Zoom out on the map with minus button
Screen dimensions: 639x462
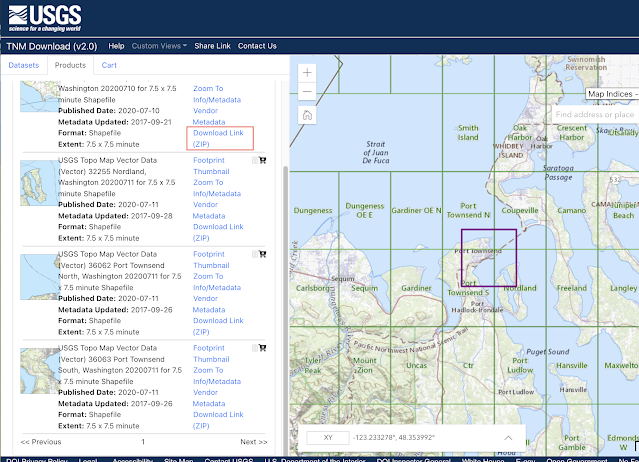tap(307, 91)
